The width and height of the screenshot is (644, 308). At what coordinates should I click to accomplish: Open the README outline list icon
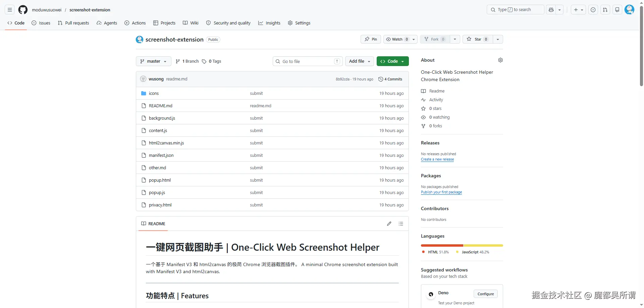coord(401,224)
